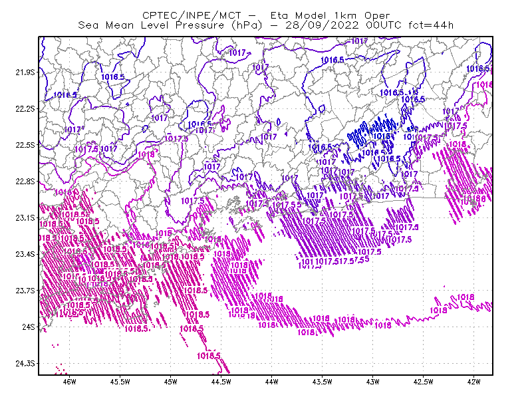
Task: Click the 44W longitude label
Action: tap(271, 382)
